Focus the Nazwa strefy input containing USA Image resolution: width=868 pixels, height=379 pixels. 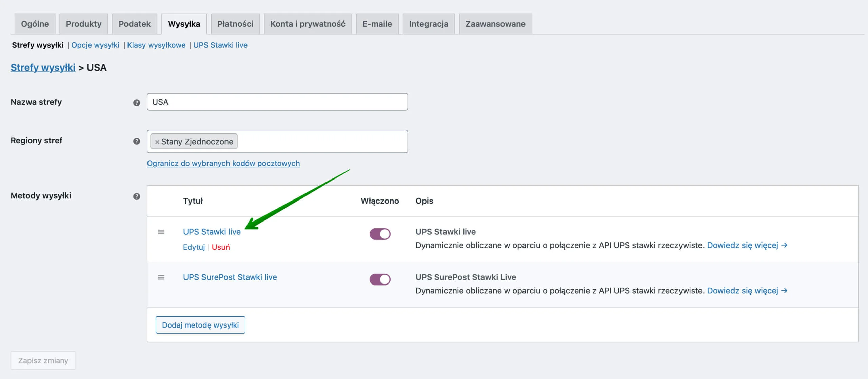277,102
